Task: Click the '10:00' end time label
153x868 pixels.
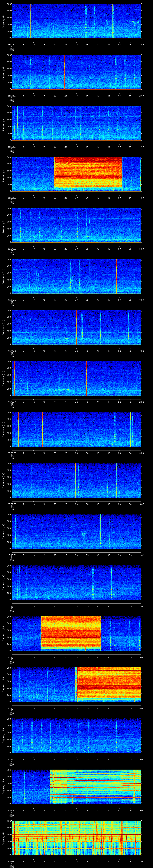Action: click(x=141, y=504)
